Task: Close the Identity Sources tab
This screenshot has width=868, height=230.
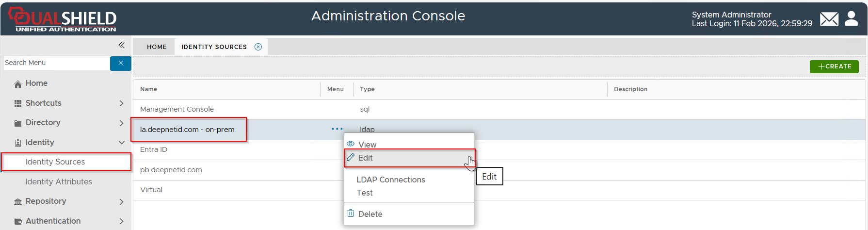Action: pos(258,47)
